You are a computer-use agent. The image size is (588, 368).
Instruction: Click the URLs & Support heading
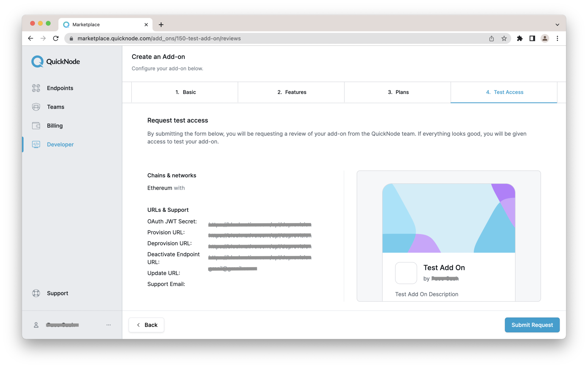168,210
